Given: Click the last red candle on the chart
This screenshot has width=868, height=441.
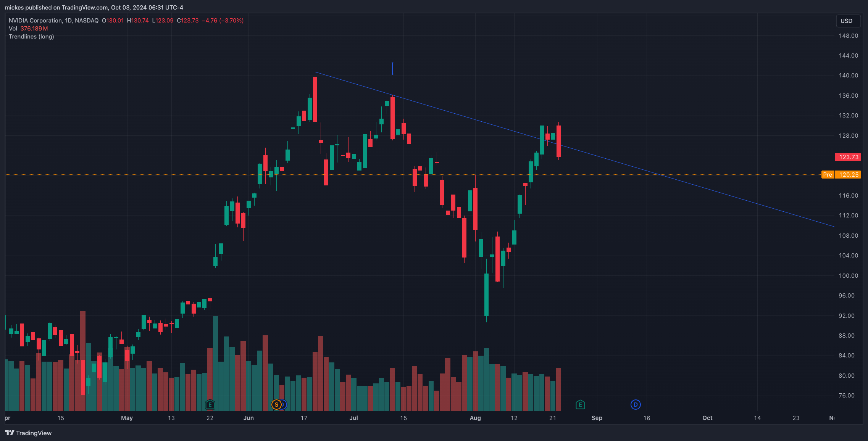Looking at the screenshot, I should (558, 141).
